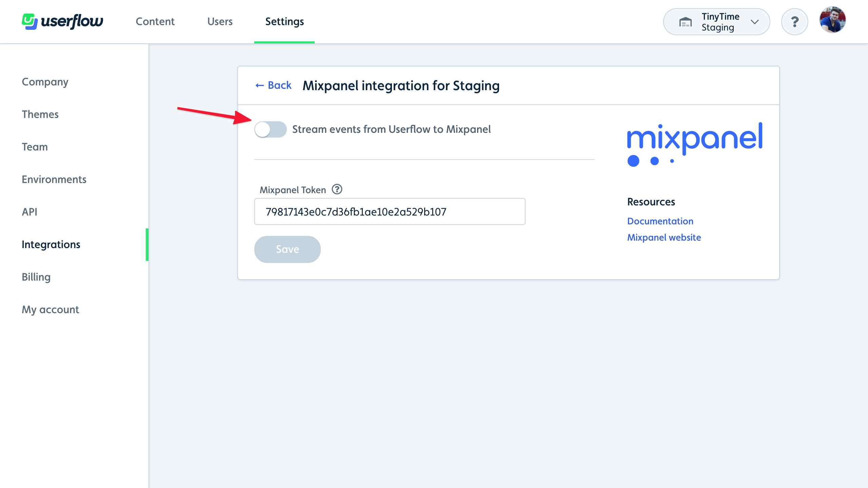Open the Users tab
This screenshot has height=488, width=868.
[220, 21]
